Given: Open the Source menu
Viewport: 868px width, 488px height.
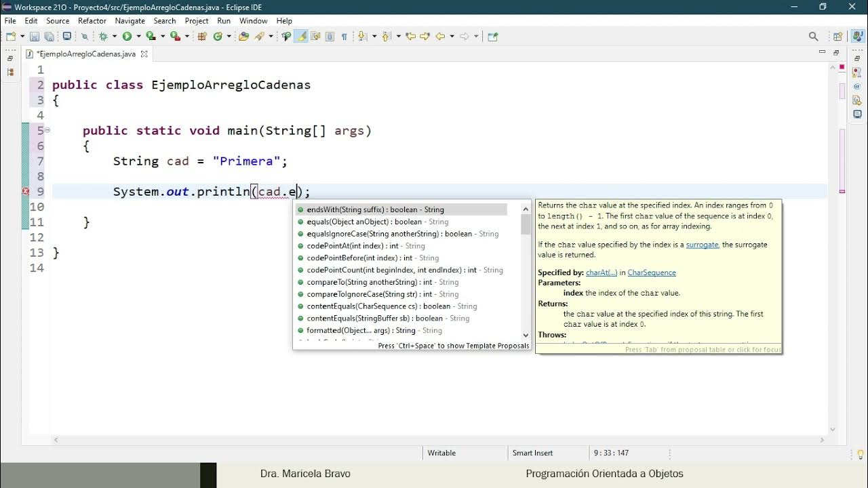Looking at the screenshot, I should pyautogui.click(x=58, y=21).
